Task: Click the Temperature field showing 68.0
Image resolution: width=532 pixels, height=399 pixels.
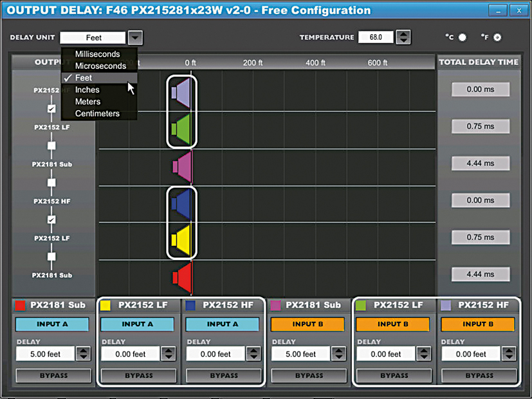Action: click(376, 37)
